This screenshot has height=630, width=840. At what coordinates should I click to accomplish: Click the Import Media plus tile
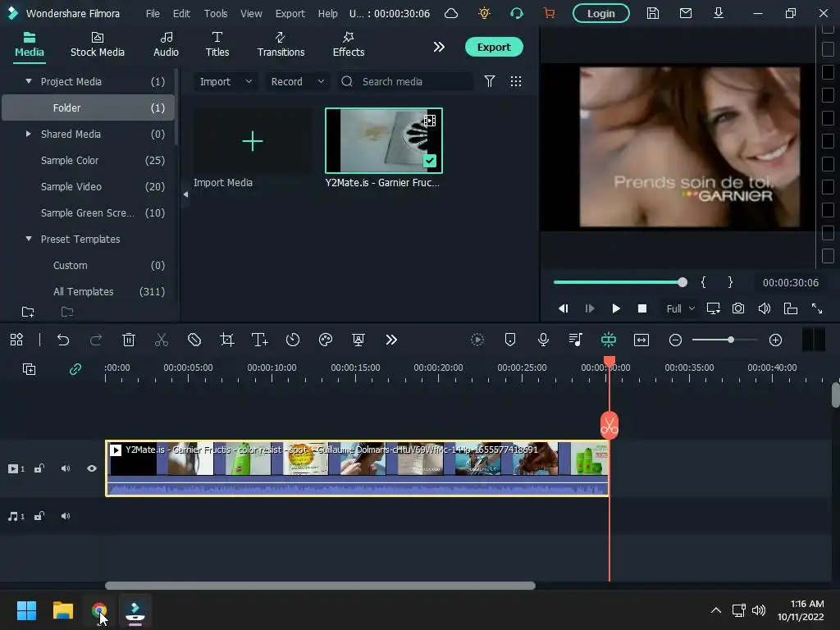(253, 141)
